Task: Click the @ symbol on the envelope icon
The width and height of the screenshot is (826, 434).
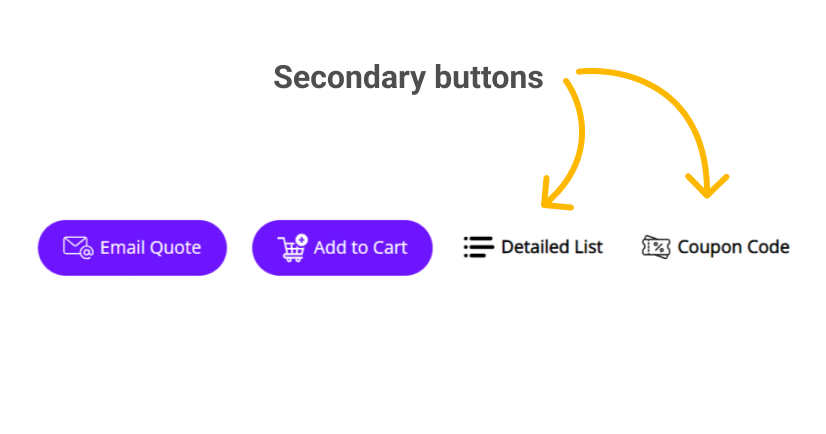Action: 87,253
